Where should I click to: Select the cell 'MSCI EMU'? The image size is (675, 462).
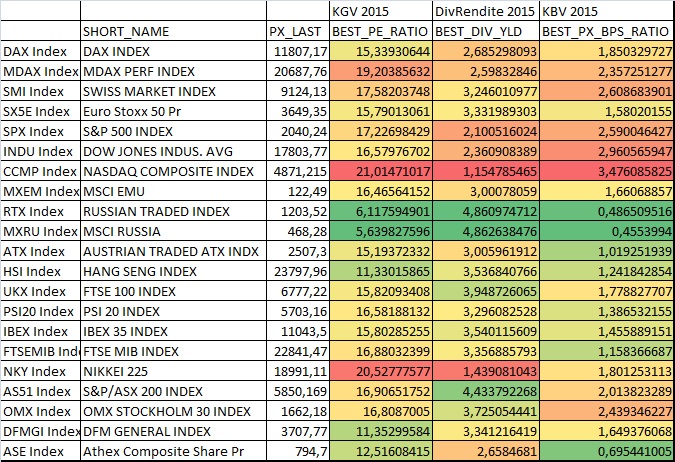[173, 191]
